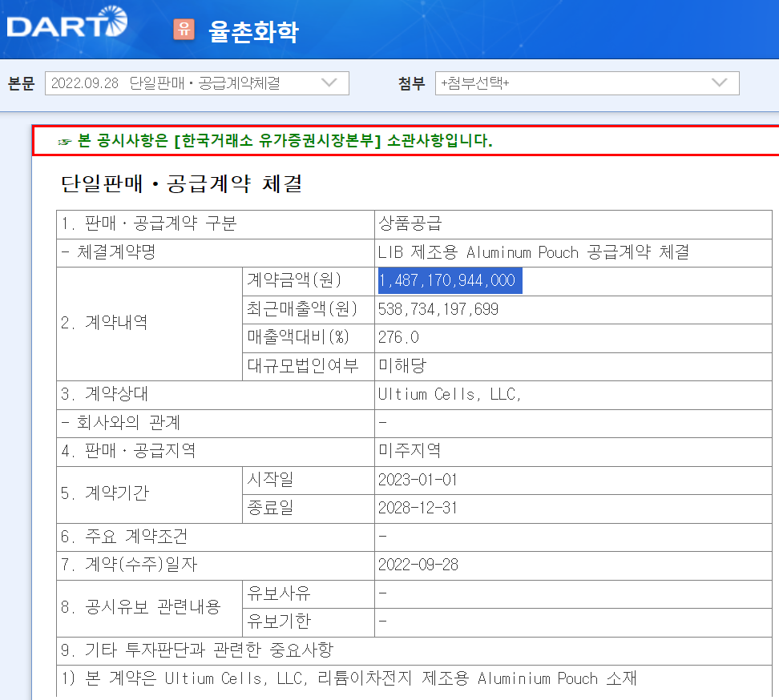The image size is (779, 700).
Task: Click the label 유보사유
Action: (279, 593)
